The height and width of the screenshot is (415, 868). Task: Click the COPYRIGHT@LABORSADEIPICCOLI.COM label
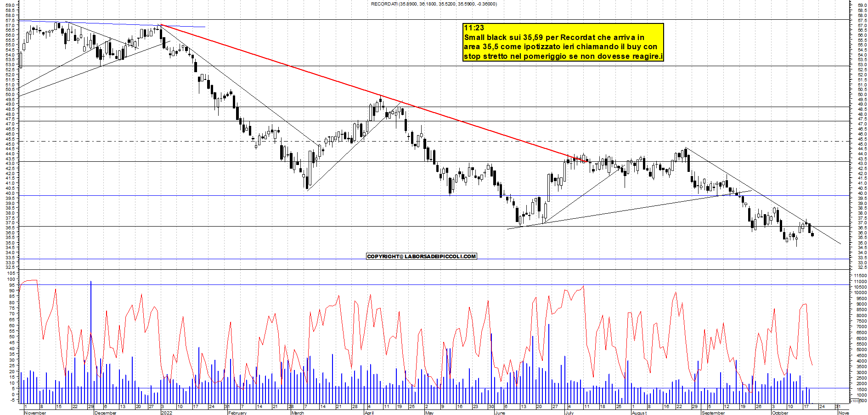click(422, 256)
